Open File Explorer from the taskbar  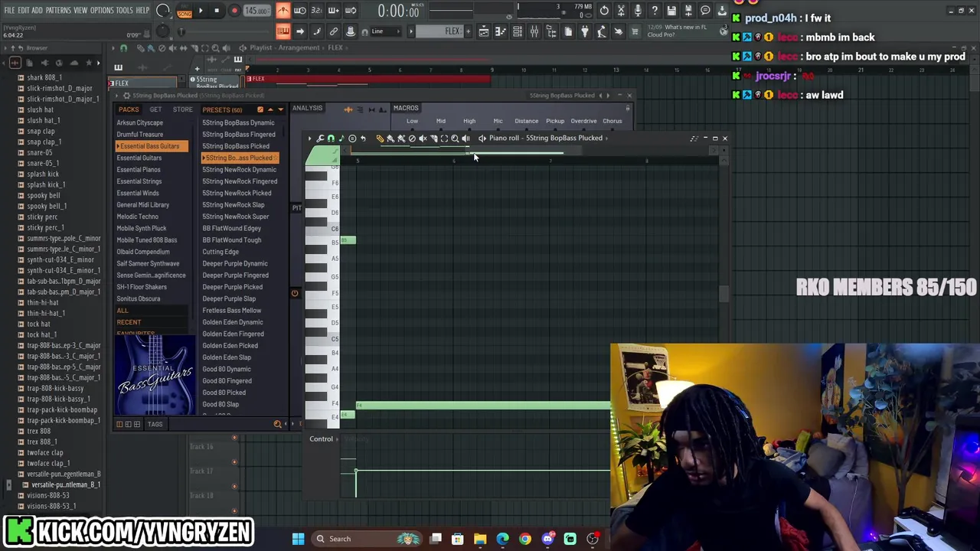[480, 539]
